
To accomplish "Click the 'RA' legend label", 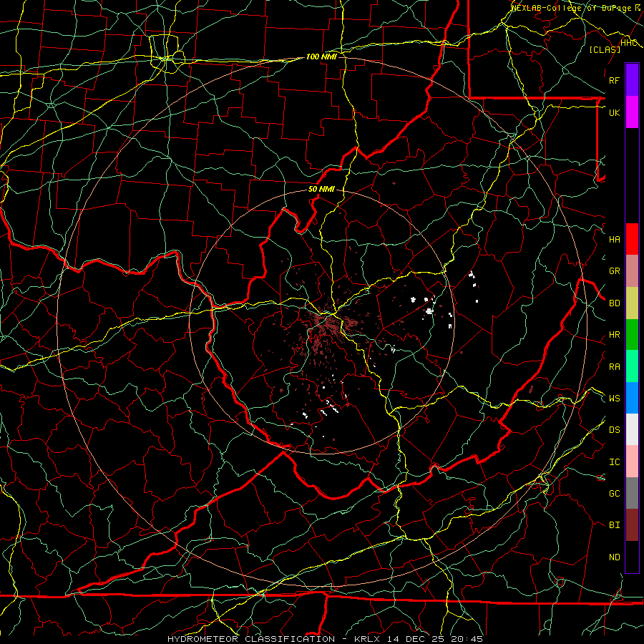I will pos(614,367).
